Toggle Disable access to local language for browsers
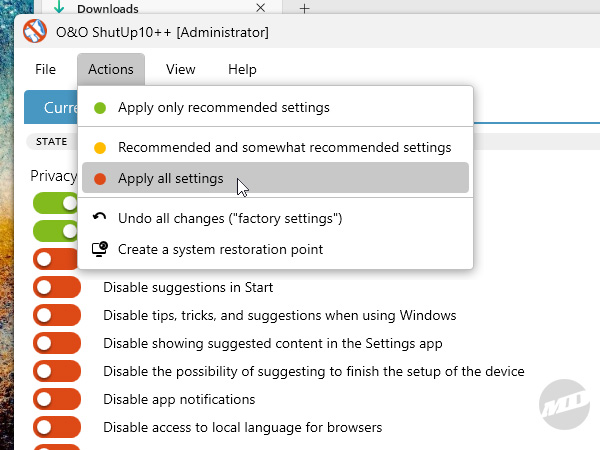600x450 pixels. point(56,427)
